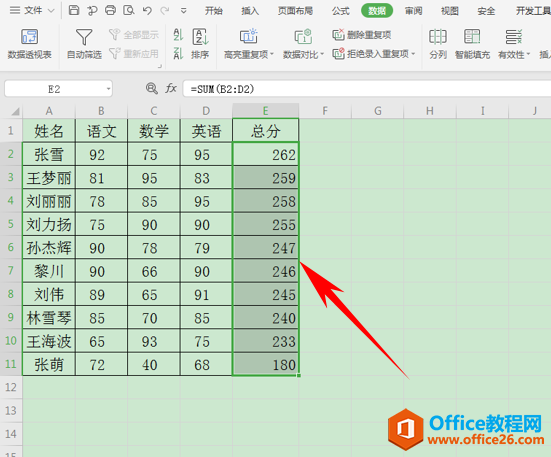Click cell E2 containing 262
The image size is (551, 457).
click(266, 154)
